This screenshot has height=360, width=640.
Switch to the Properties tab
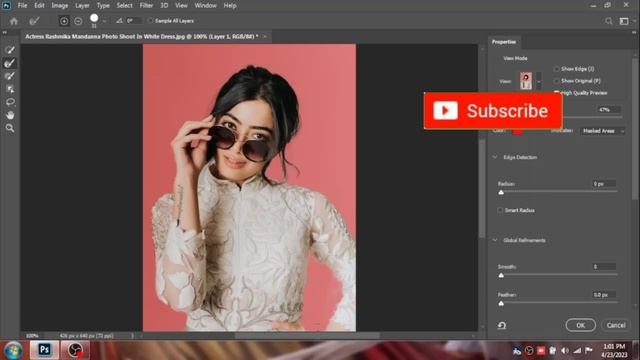click(x=504, y=42)
